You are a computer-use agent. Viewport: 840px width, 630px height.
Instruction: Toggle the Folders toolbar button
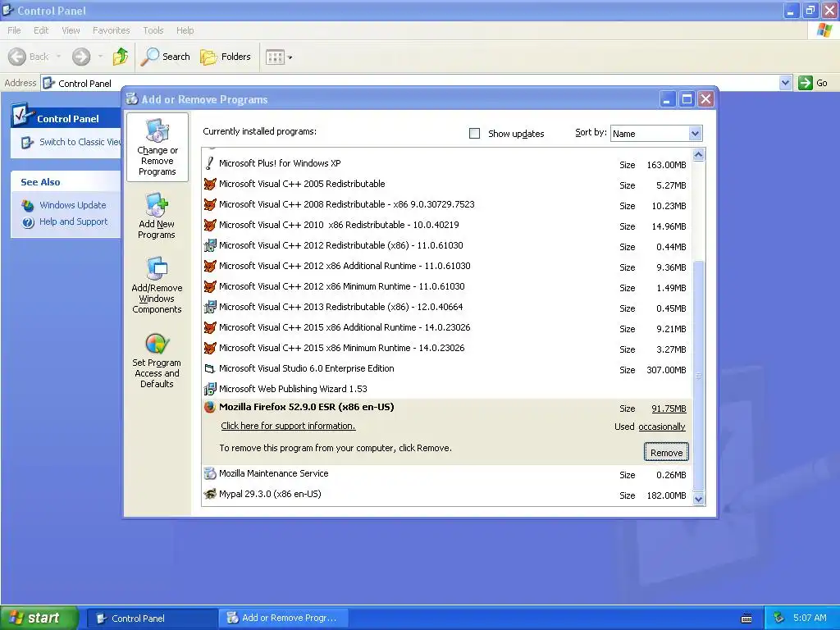226,57
